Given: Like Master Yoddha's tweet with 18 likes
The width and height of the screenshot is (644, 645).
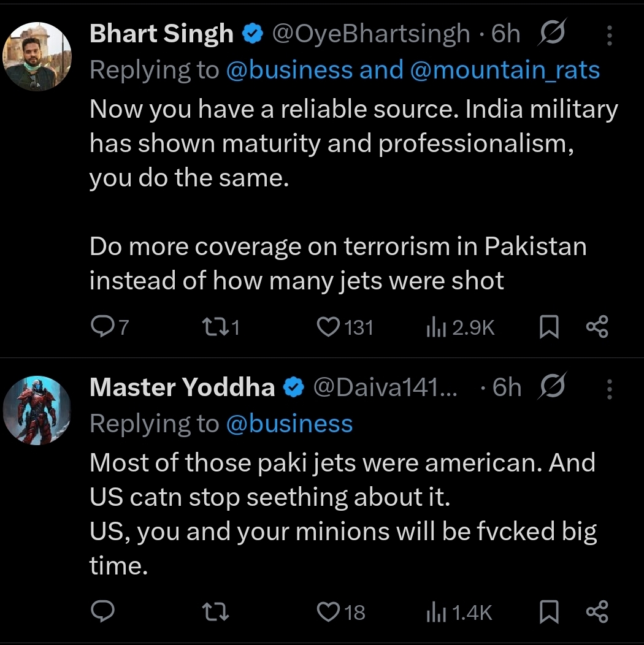Looking at the screenshot, I should tap(341, 612).
